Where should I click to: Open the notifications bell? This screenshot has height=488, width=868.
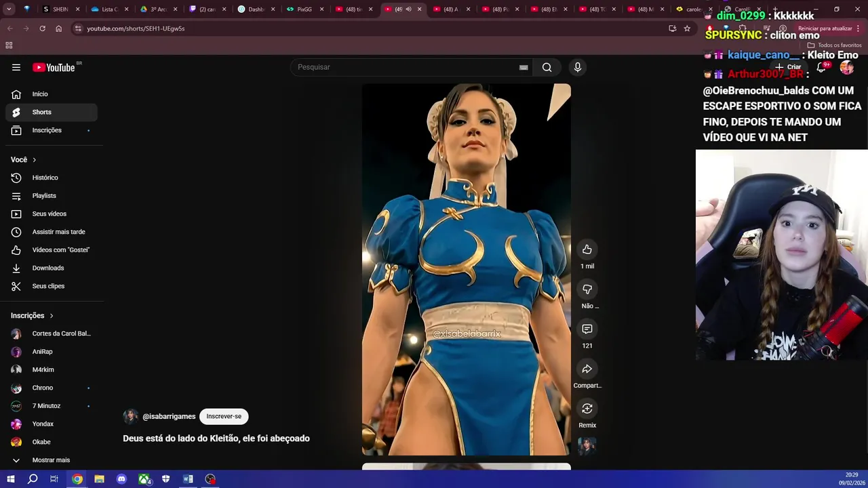point(821,67)
